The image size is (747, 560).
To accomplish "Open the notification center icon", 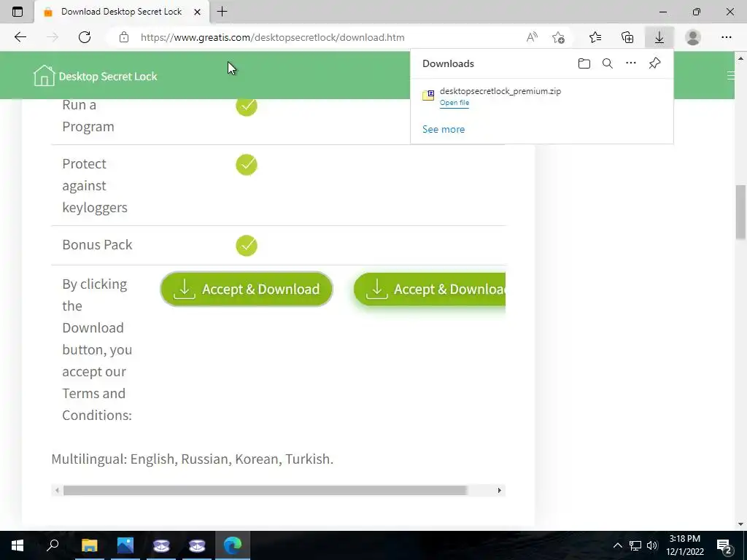I will click(724, 546).
